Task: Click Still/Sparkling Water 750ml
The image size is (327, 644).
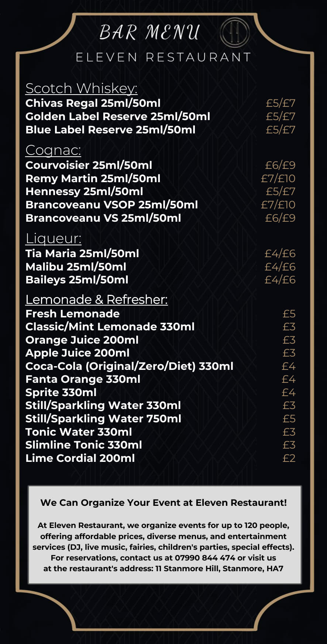Action: [x=103, y=419]
